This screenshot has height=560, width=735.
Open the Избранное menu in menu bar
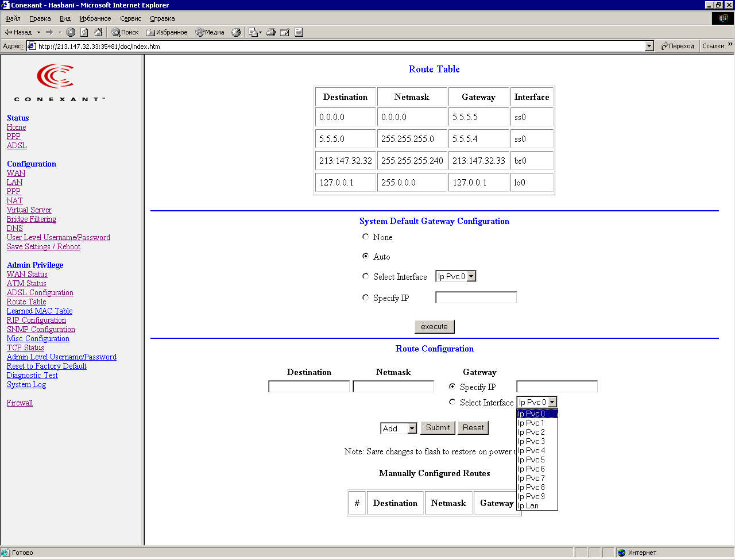coord(95,18)
